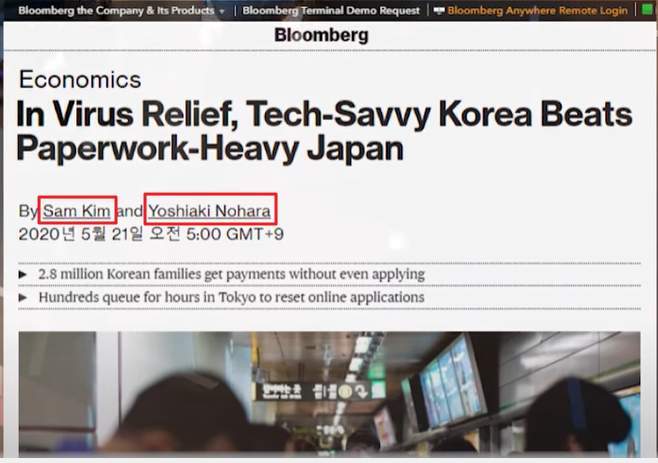Open Bloomberg Anywhere Remote Login

(x=538, y=10)
